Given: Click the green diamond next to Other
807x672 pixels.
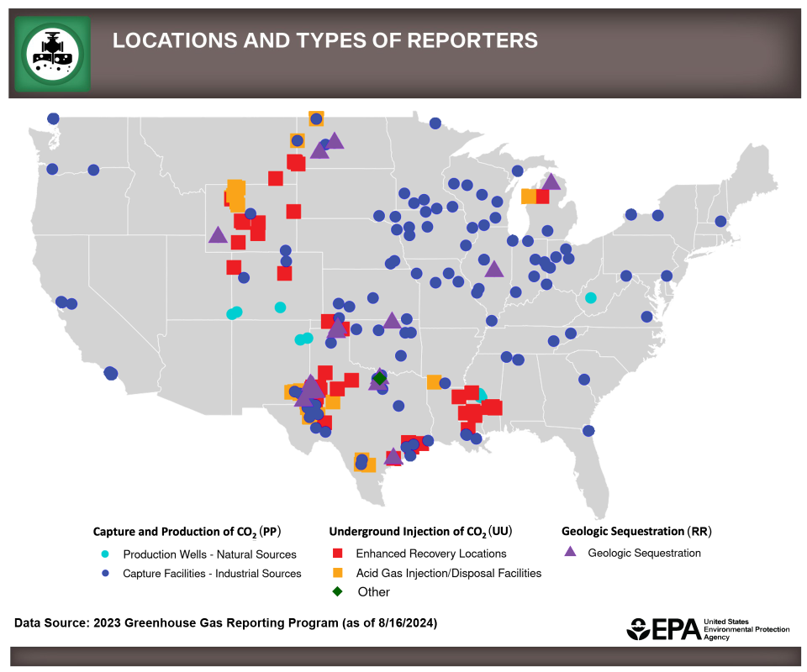Looking at the screenshot, I should tap(336, 591).
